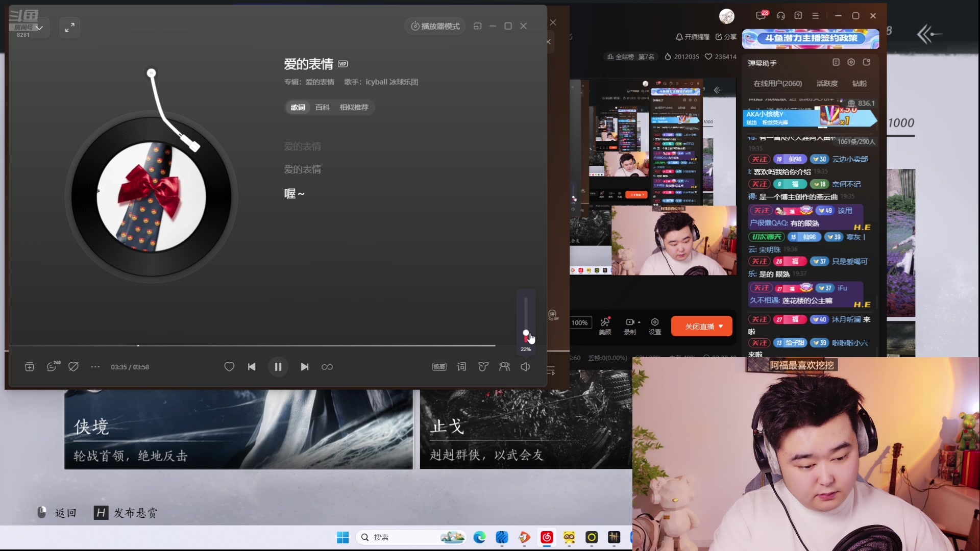
Task: Open the volume speaker icon
Action: 525,367
